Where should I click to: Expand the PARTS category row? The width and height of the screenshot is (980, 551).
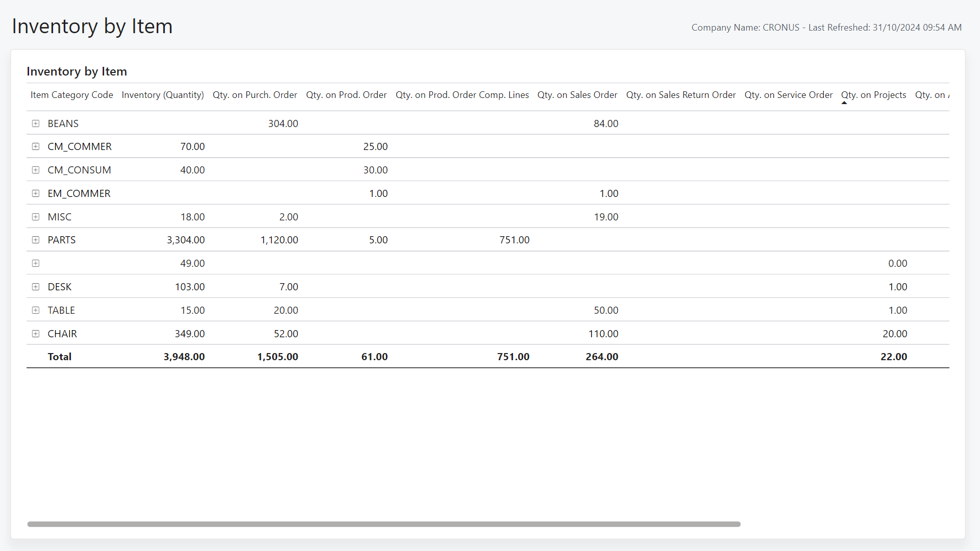click(x=36, y=240)
